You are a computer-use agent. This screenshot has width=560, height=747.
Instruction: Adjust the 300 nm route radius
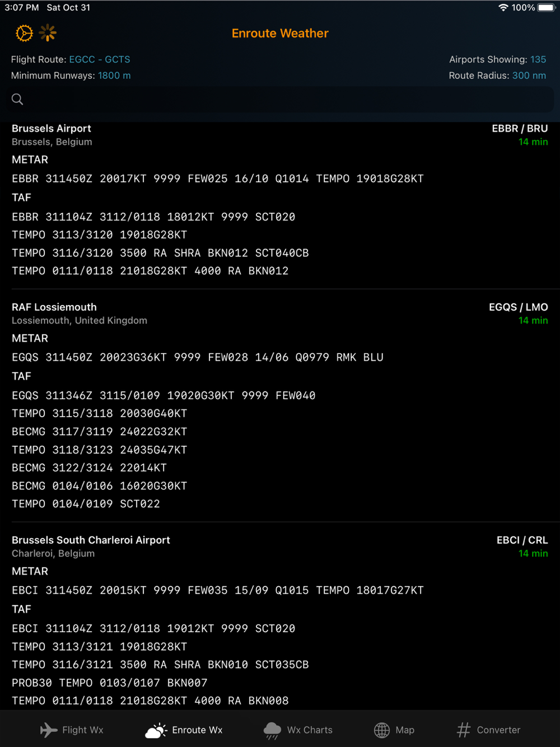[529, 76]
